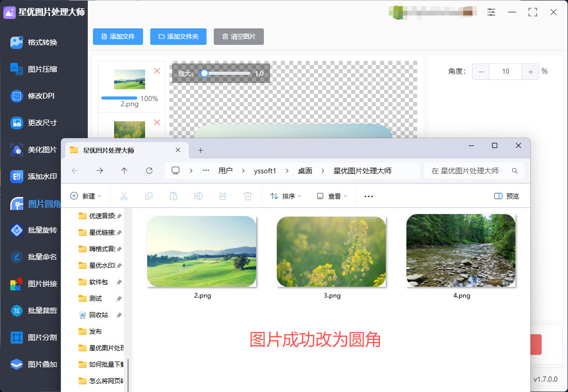
Task: Increase 角度 value with plus button
Action: coord(530,72)
